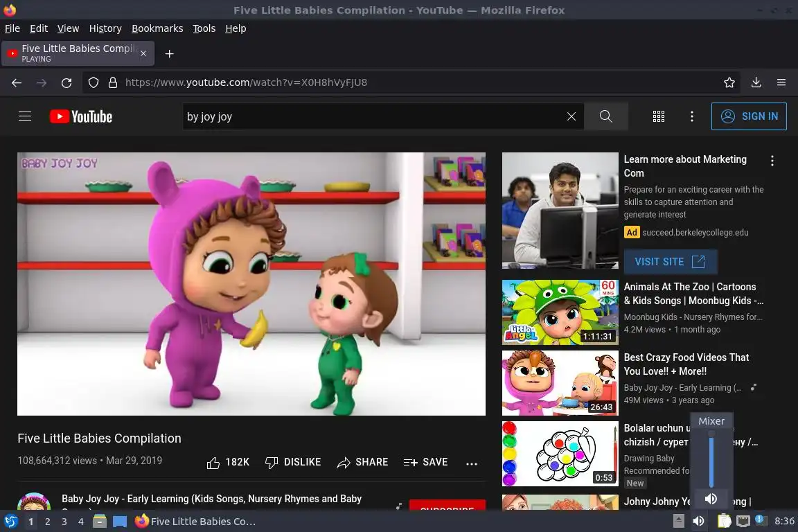Click the SIGN IN button
This screenshot has width=798, height=532.
tap(749, 116)
